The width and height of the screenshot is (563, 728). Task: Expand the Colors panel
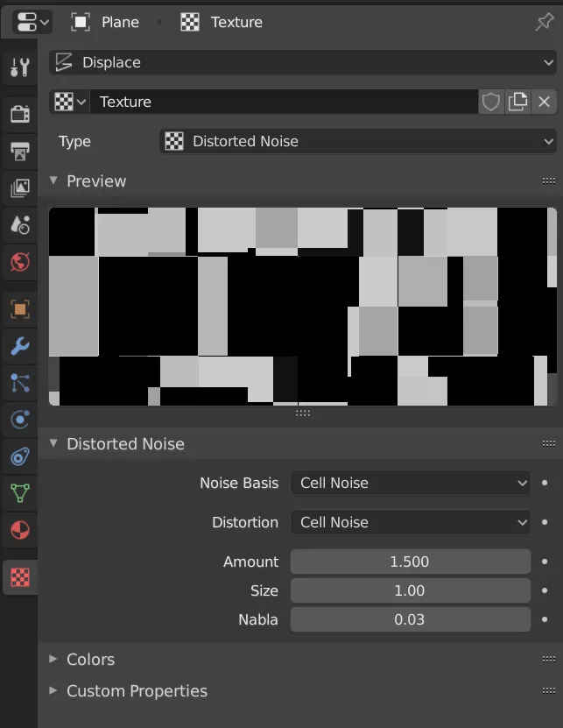(x=90, y=659)
